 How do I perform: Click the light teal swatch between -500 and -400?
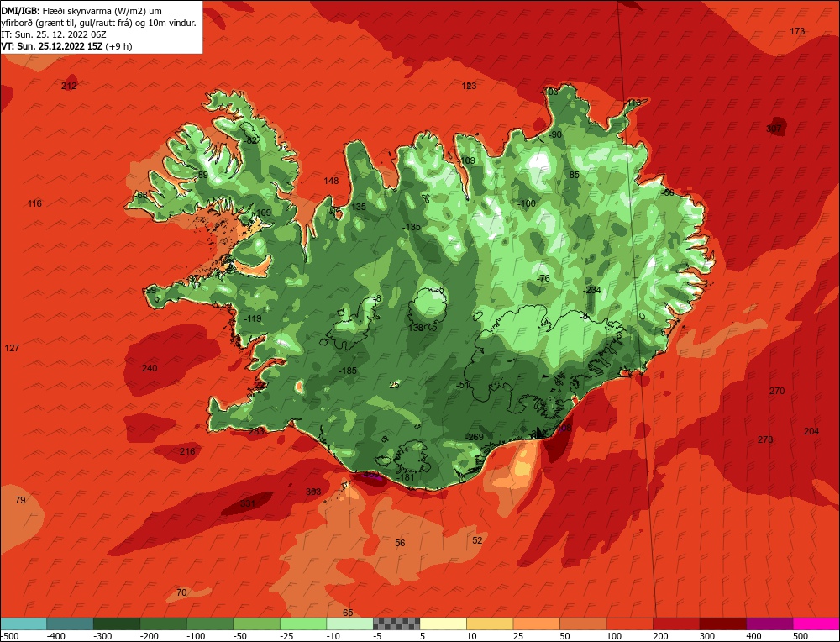24,624
